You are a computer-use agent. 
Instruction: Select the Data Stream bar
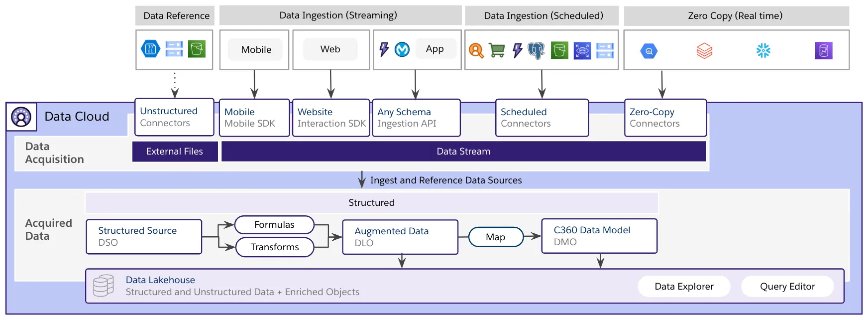[x=463, y=152]
